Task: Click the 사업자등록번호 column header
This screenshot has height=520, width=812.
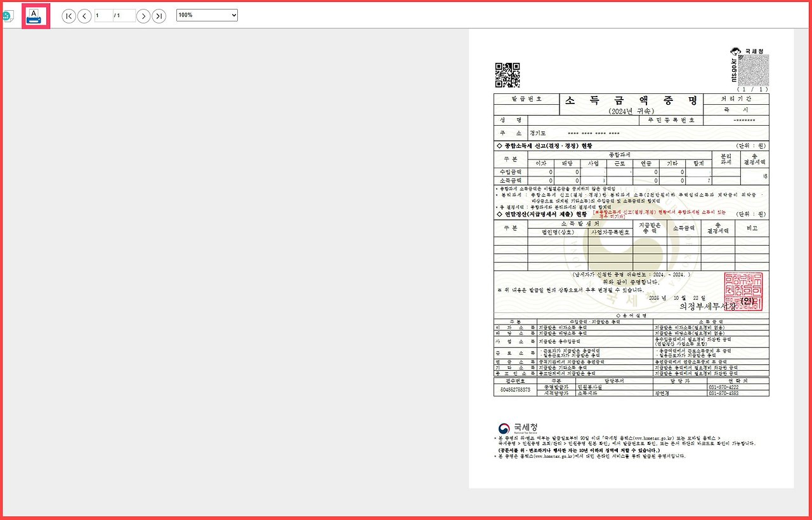Action: pyautogui.click(x=610, y=232)
